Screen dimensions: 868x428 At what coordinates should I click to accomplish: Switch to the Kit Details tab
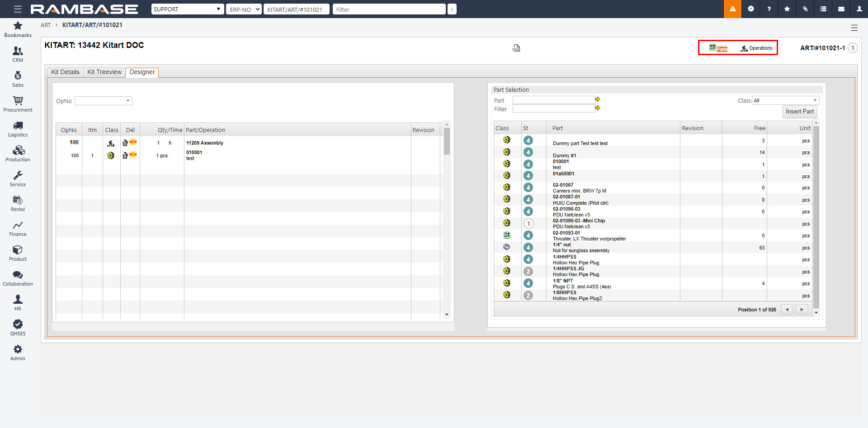pos(65,72)
